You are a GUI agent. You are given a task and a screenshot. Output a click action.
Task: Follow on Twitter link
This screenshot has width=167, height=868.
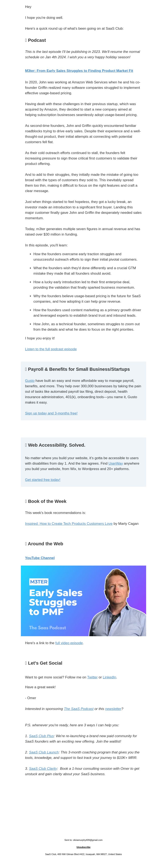pos(92,677)
